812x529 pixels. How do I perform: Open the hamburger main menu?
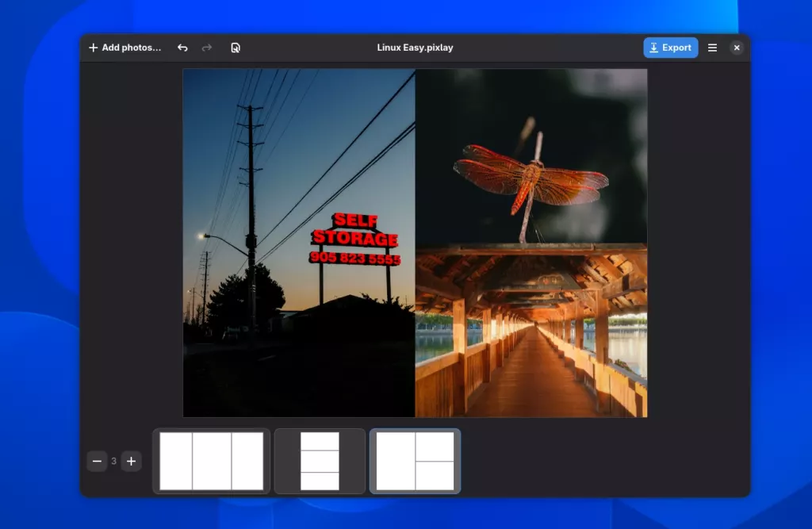(x=713, y=48)
